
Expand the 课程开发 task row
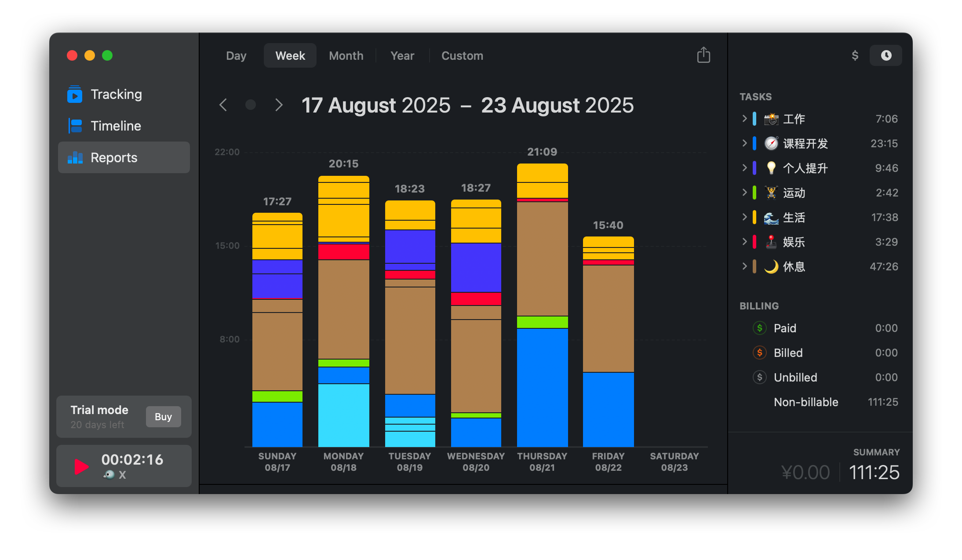click(744, 143)
